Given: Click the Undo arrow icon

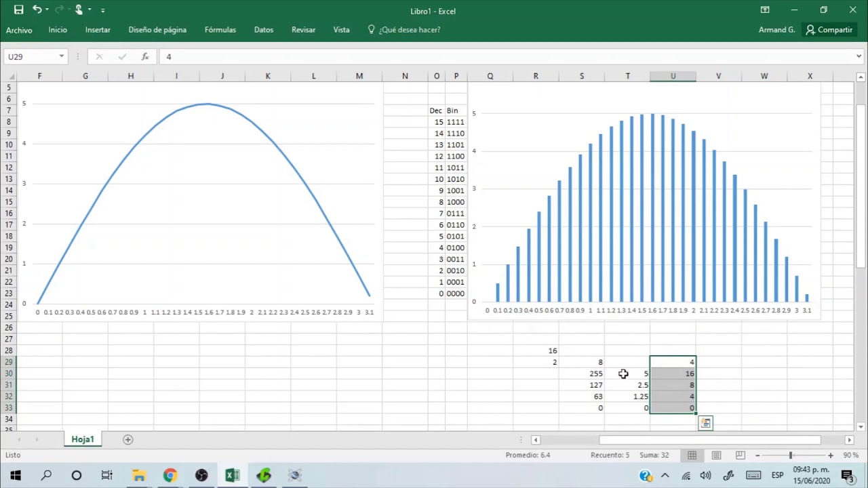Looking at the screenshot, I should [x=37, y=10].
